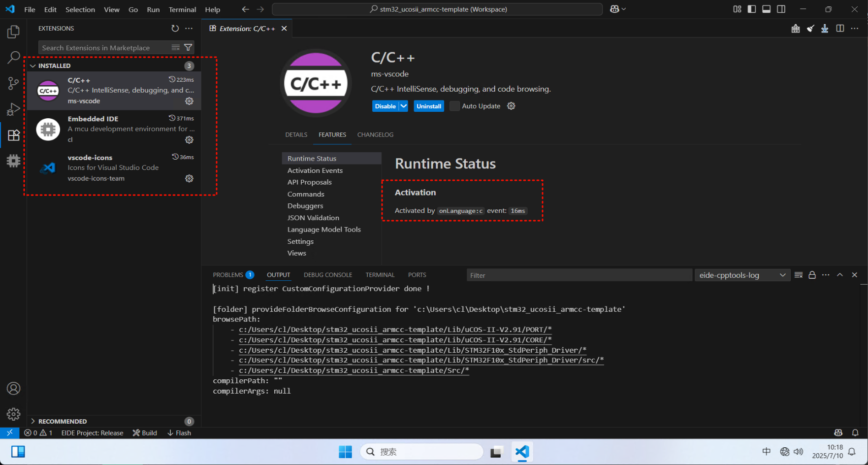868x465 pixels.
Task: Click Flash in the status bar
Action: pyautogui.click(x=179, y=433)
